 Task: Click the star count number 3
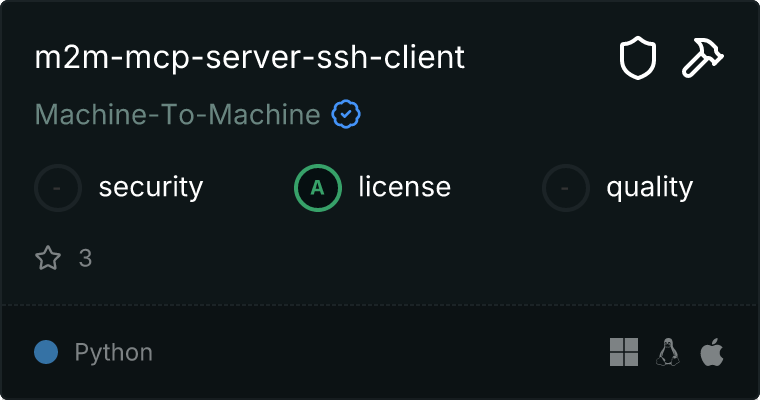point(85,259)
